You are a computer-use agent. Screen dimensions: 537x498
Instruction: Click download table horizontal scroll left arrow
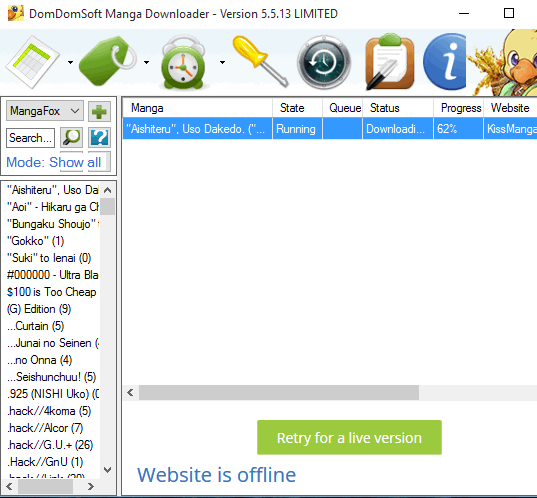(x=130, y=393)
